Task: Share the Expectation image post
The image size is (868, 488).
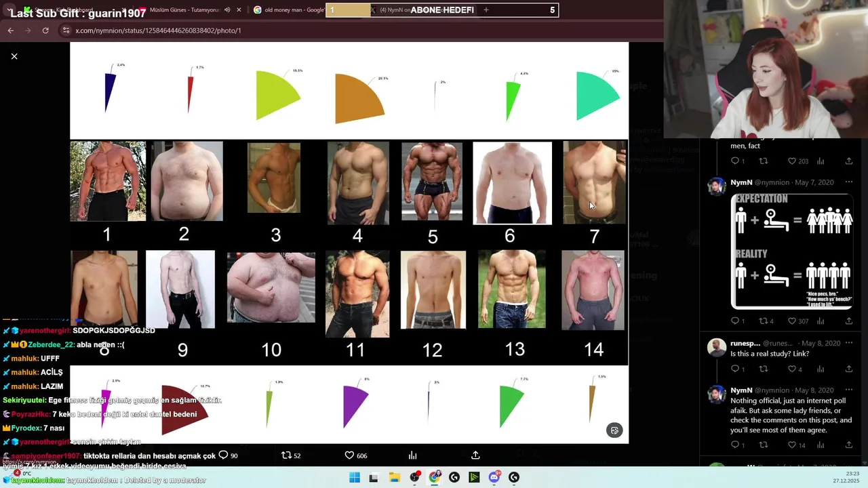Action: 849,321
